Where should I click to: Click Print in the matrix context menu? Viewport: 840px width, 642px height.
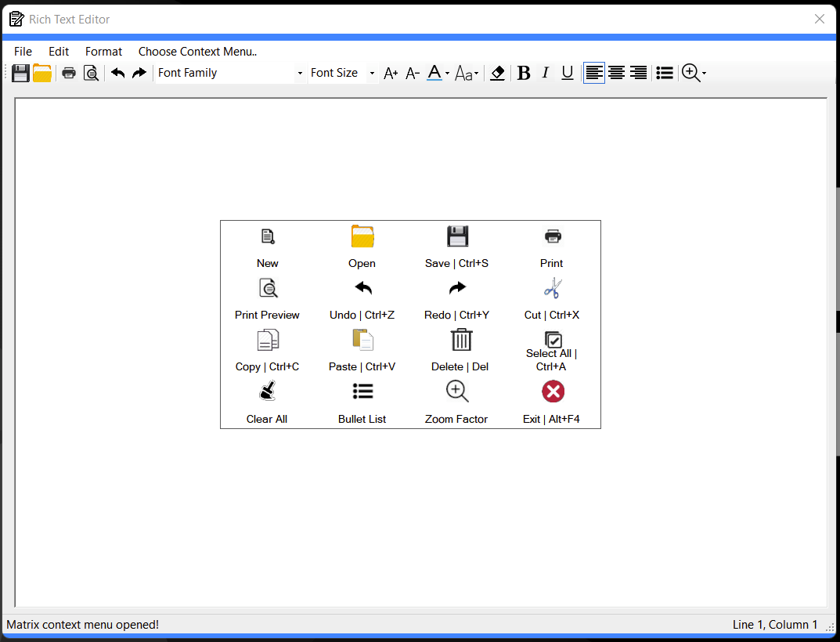552,247
